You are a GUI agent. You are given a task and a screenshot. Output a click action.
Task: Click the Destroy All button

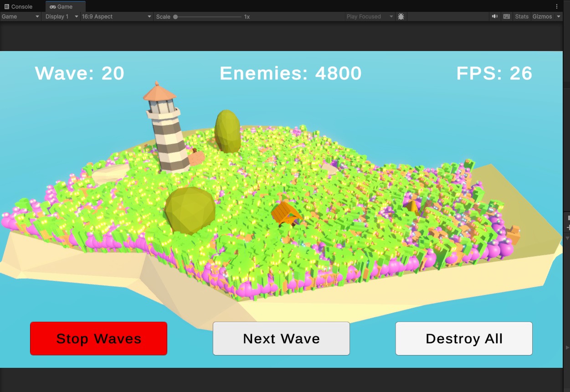(464, 339)
